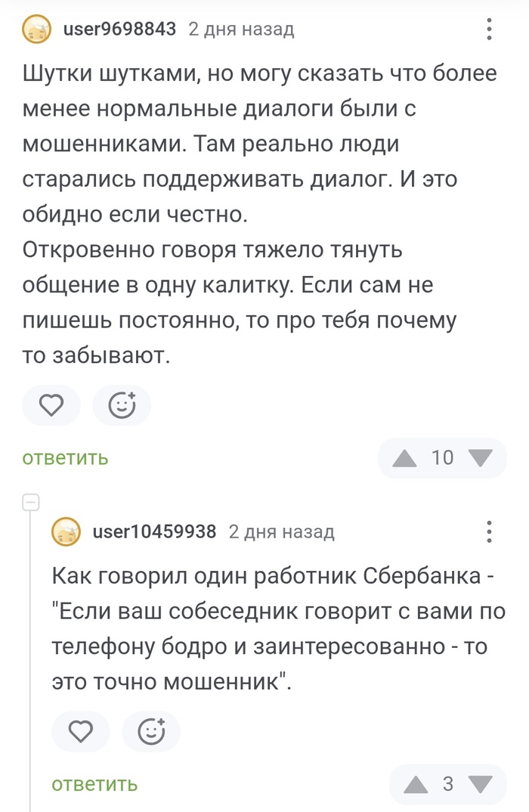Click the '2 дня назад' timestamp on the first comment

242,29
